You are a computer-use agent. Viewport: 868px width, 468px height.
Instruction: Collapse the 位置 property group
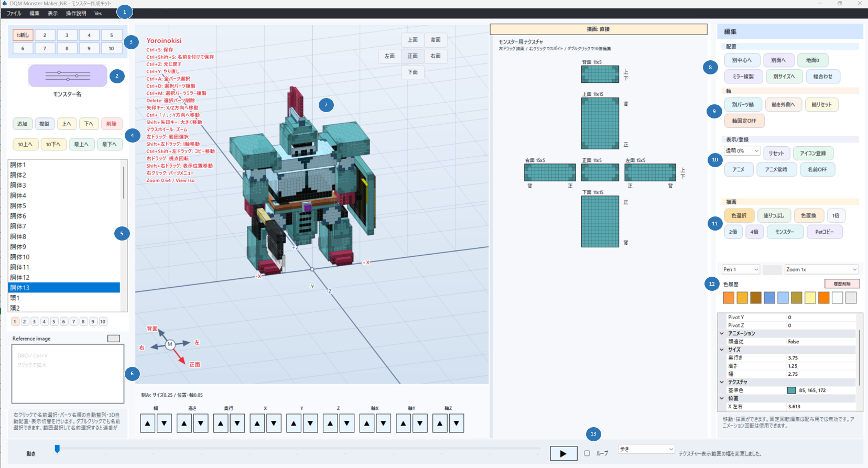[722, 399]
